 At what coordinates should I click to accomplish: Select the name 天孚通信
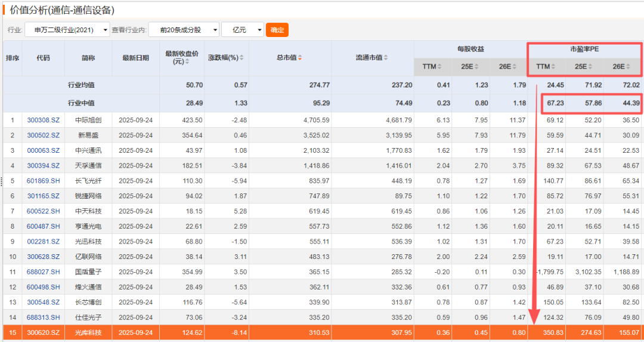[x=88, y=166]
